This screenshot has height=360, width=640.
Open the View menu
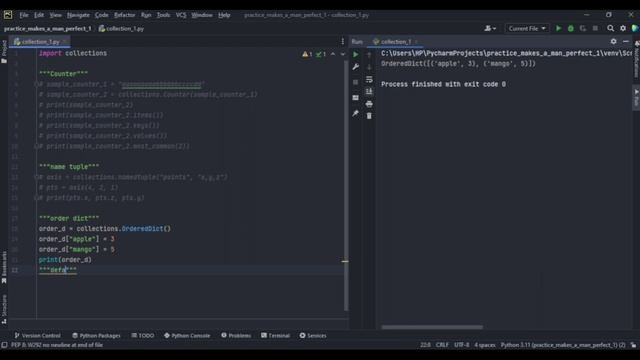pyautogui.click(x=56, y=15)
